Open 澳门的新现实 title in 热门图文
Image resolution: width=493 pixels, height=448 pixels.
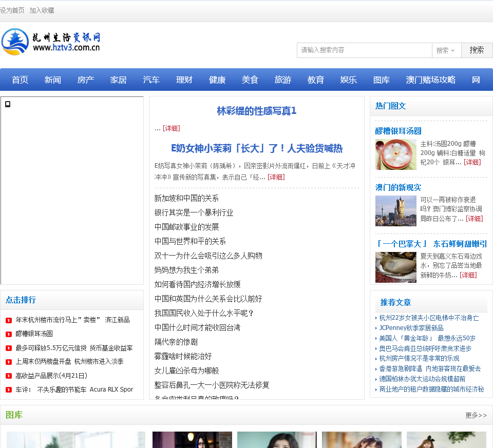399,187
